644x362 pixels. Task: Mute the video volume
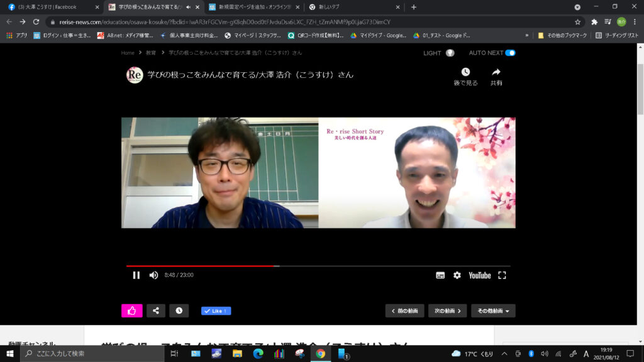(153, 275)
